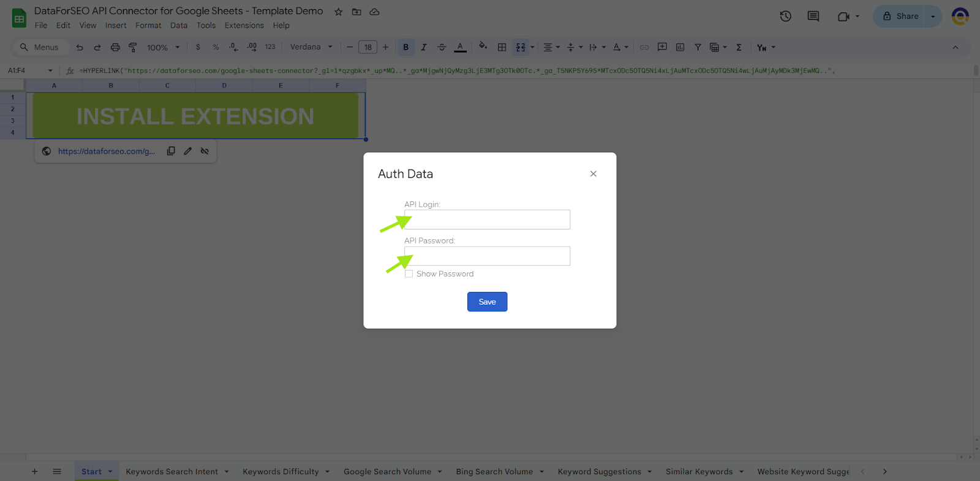Screen dimensions: 980x481
Task: Open the name box dropdown arrow
Action: (x=50, y=70)
